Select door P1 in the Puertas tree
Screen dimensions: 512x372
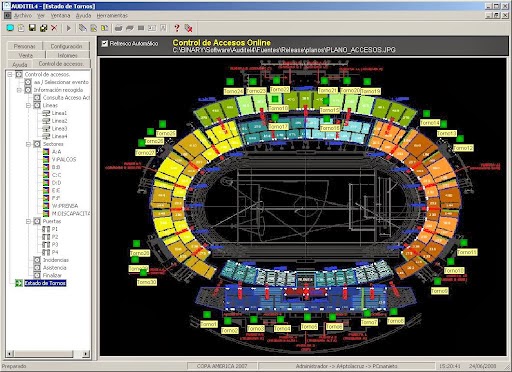(55, 229)
